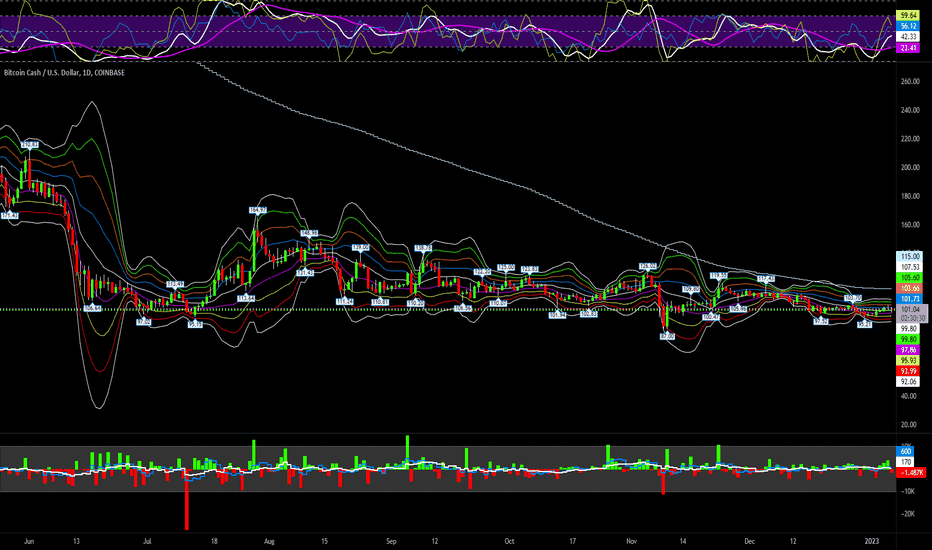Click the 109.80 pivot high label

coord(691,289)
